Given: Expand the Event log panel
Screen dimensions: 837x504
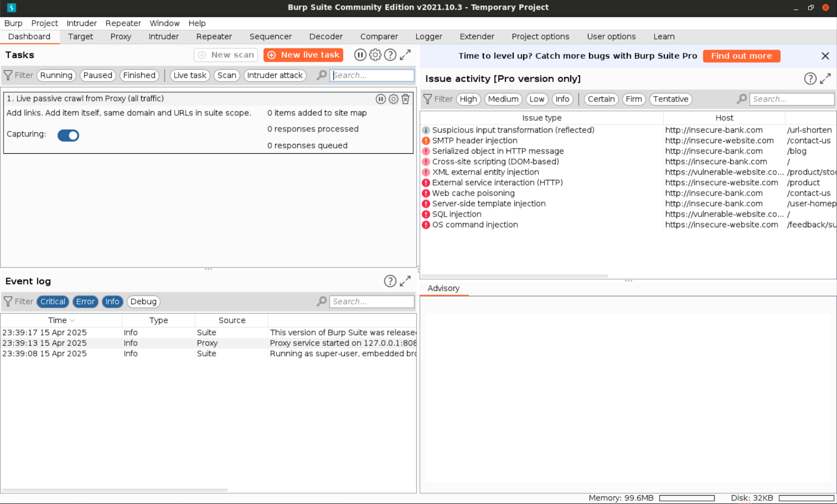Looking at the screenshot, I should (405, 281).
